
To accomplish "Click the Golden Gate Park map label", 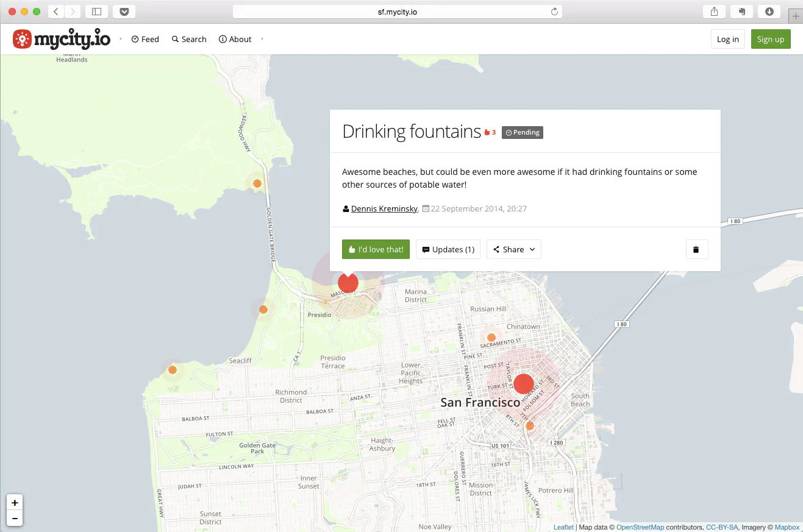I will [257, 449].
